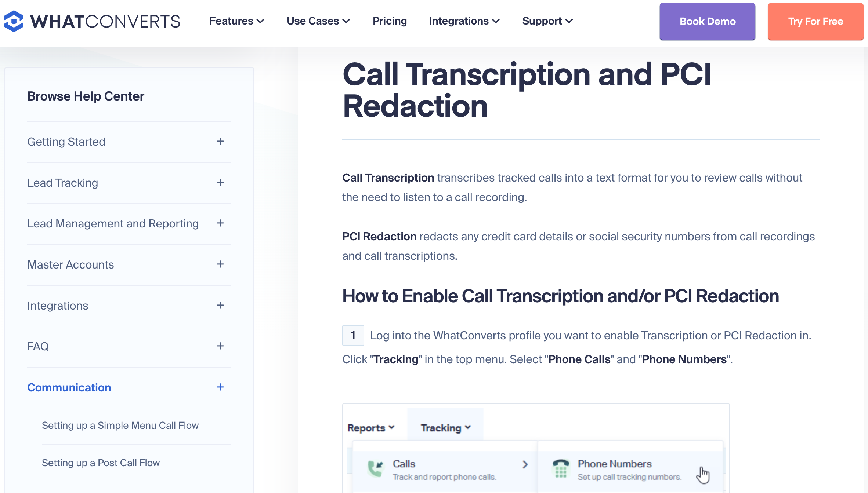This screenshot has height=493, width=868.
Task: Toggle the Communication section open
Action: tap(220, 388)
